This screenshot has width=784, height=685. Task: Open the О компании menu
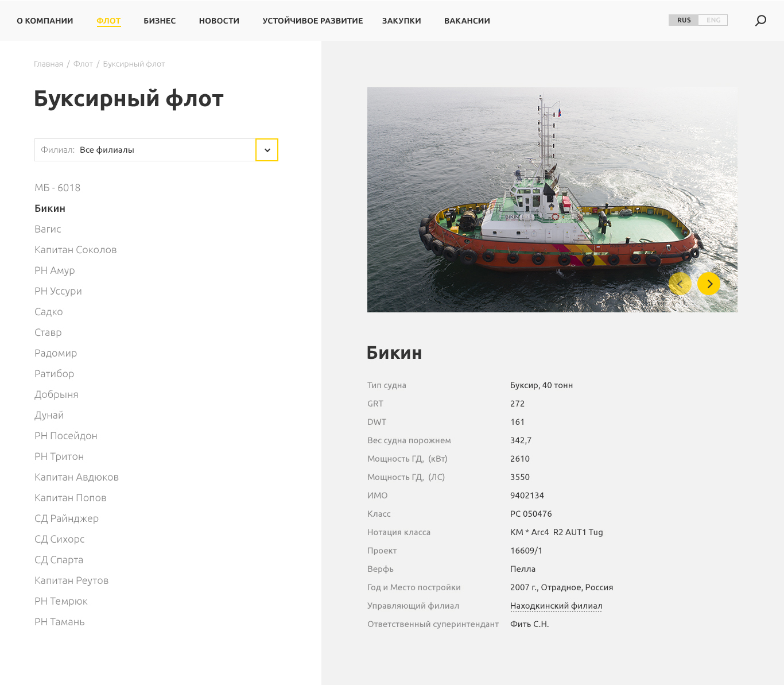(x=45, y=21)
